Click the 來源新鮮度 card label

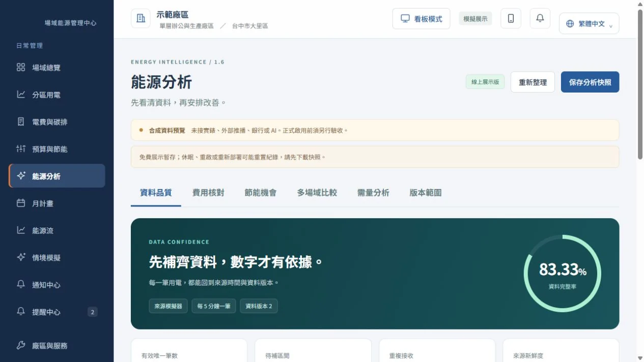pos(528,356)
